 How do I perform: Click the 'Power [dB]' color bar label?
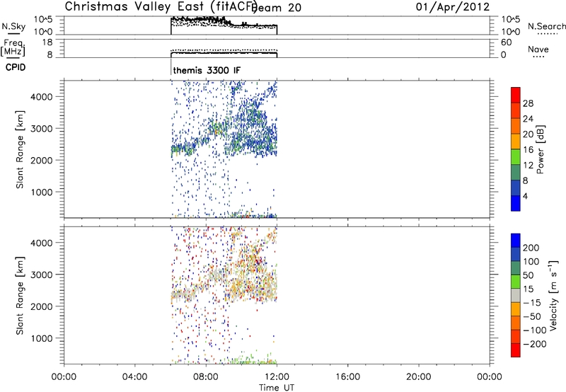(x=541, y=149)
